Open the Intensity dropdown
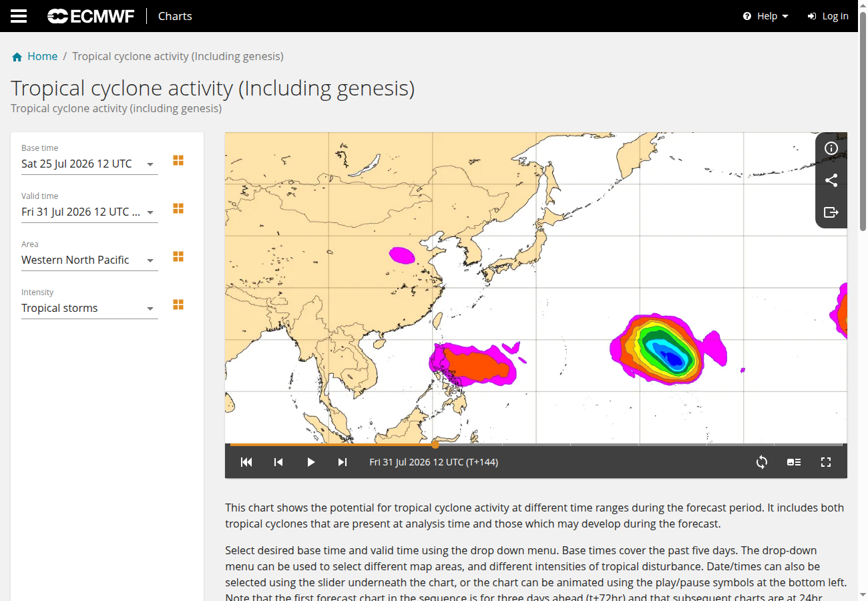 (89, 308)
